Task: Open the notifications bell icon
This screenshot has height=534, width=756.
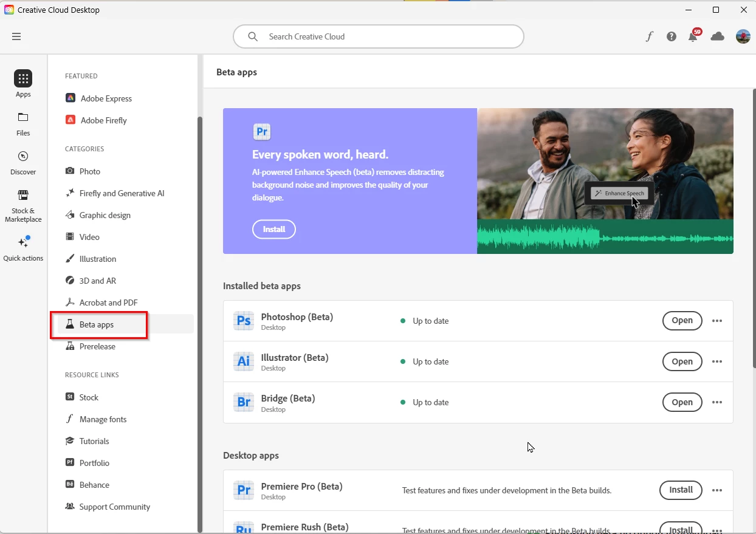Action: click(x=693, y=36)
